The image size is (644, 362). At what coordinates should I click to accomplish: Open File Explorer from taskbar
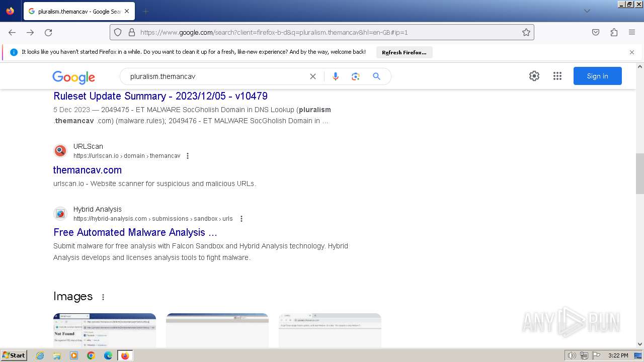pyautogui.click(x=57, y=355)
